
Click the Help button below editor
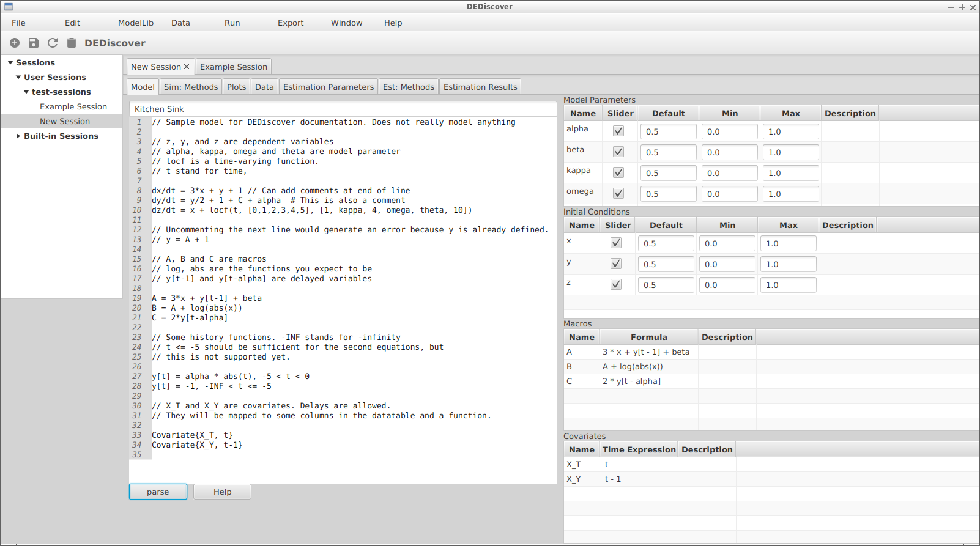pyautogui.click(x=222, y=492)
